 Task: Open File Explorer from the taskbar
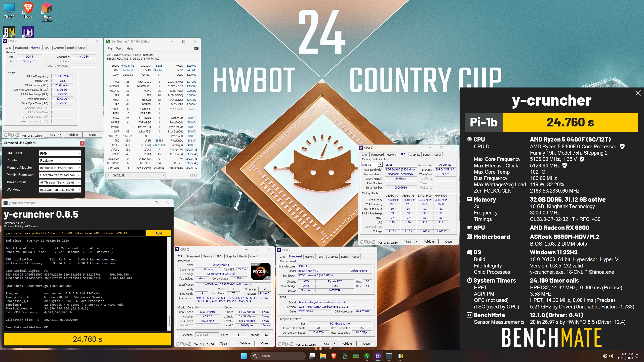click(x=323, y=356)
